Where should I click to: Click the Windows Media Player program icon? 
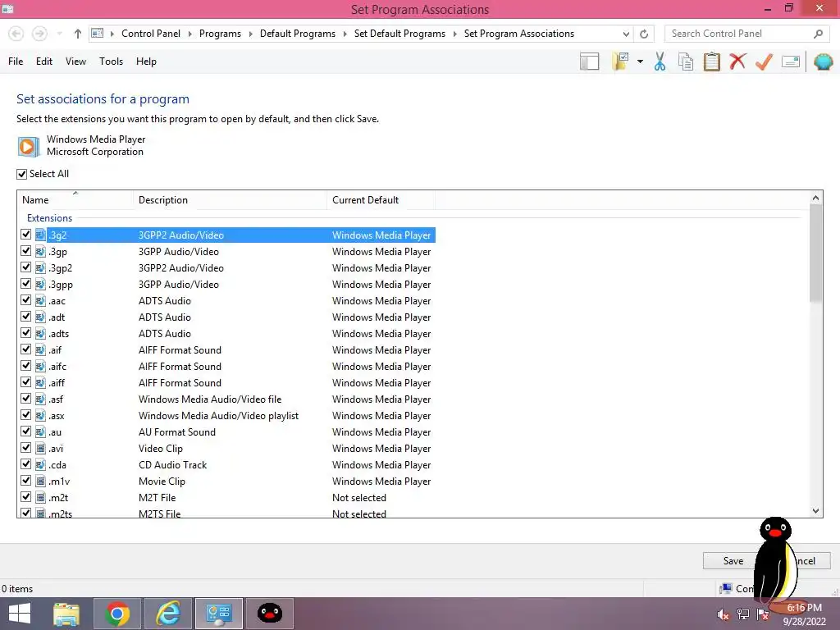click(x=29, y=146)
